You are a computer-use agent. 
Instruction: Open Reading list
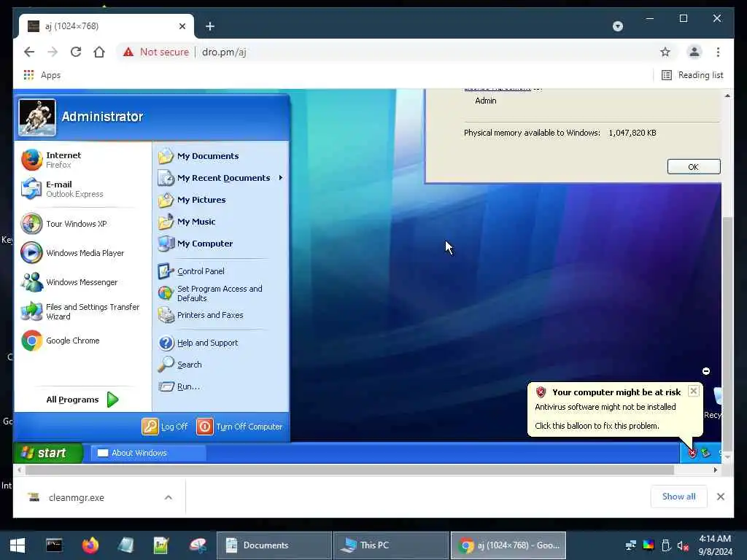[x=692, y=75]
